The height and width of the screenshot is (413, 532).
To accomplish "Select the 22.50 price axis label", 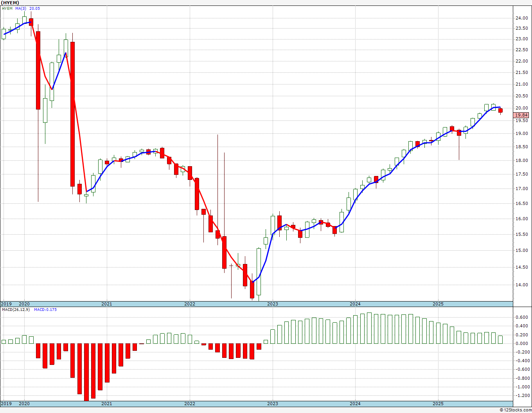I will [x=522, y=50].
